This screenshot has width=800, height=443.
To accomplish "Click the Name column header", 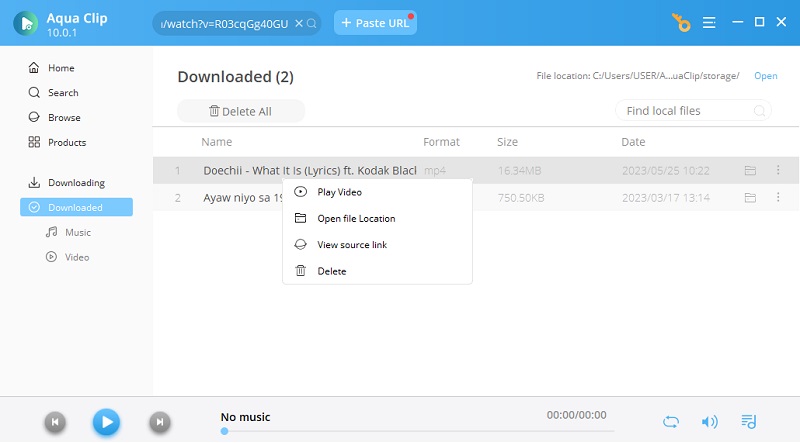I will [216, 142].
